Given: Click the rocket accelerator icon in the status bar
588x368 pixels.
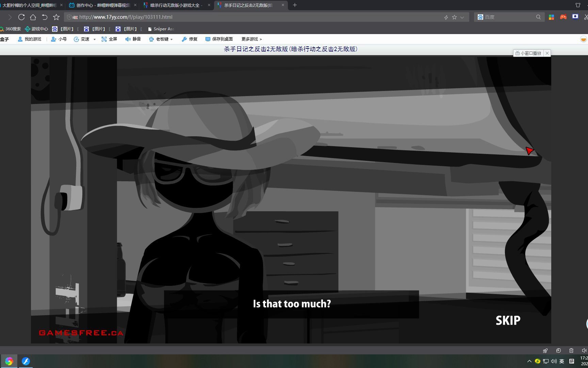Looking at the screenshot, I should [x=545, y=351].
